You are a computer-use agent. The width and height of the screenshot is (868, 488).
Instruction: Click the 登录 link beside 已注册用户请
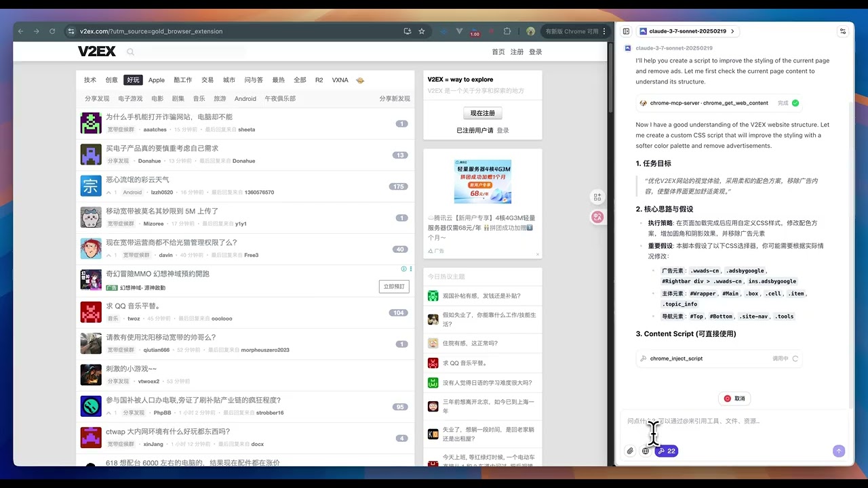502,130
